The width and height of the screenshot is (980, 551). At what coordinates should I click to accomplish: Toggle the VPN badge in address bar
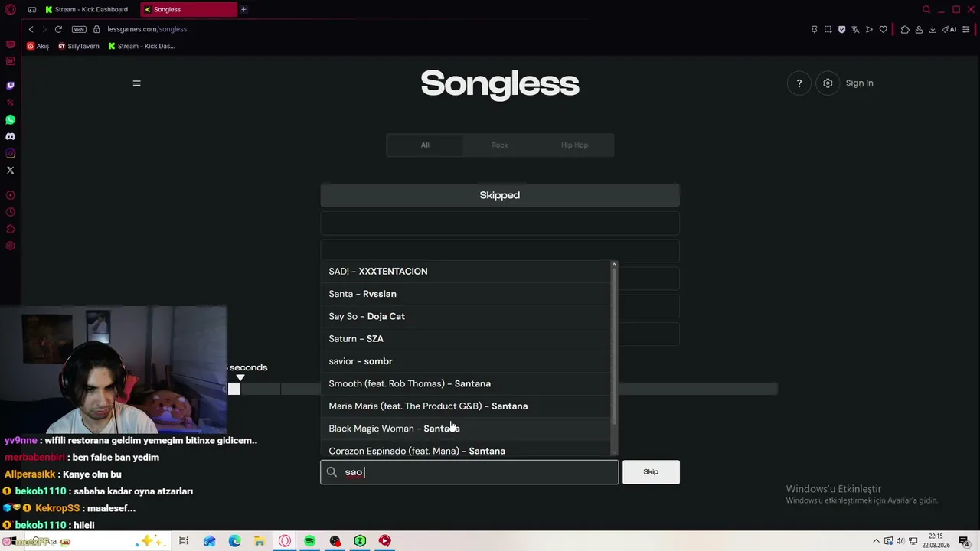[79, 29]
